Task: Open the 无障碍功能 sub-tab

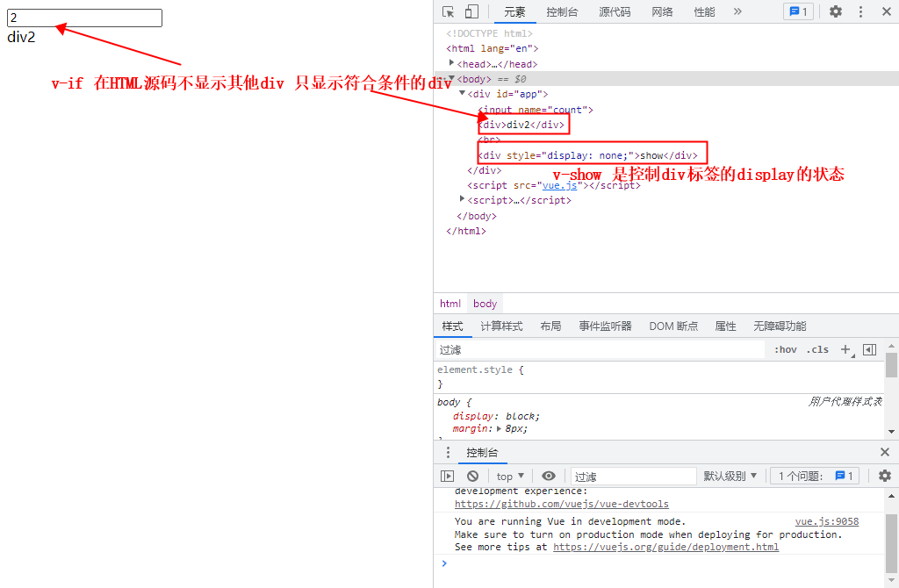Action: coord(780,326)
